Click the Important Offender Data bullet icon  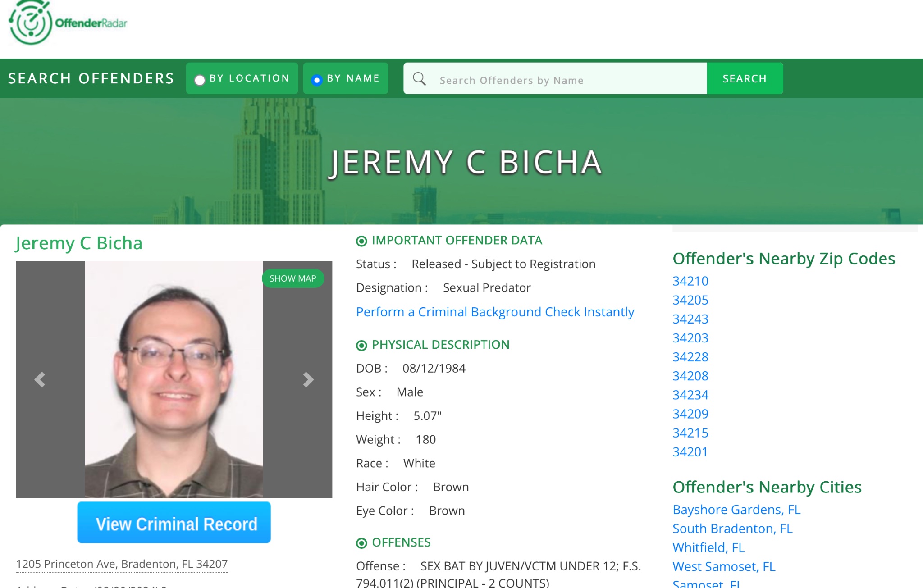pos(361,241)
